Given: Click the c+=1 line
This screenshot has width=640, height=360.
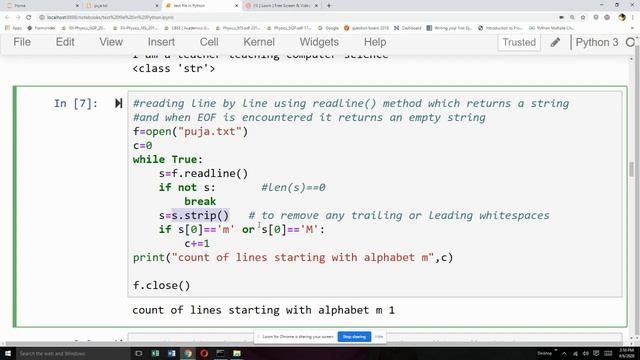Looking at the screenshot, I should [197, 244].
